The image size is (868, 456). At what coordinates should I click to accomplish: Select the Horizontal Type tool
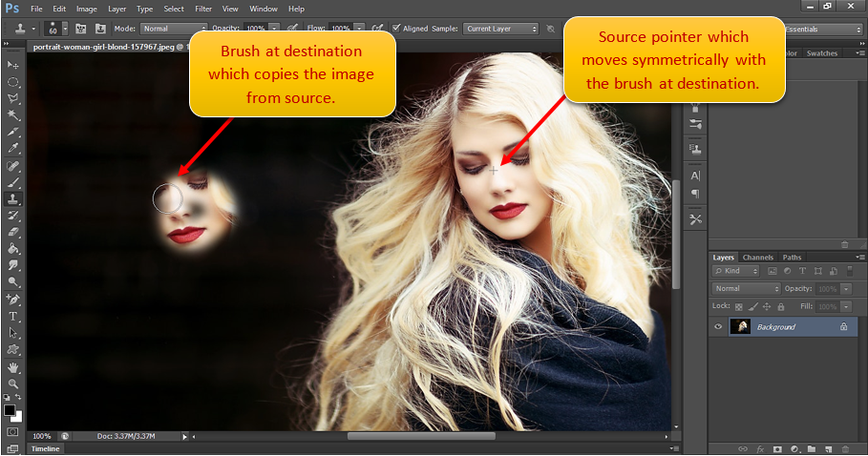[x=12, y=316]
